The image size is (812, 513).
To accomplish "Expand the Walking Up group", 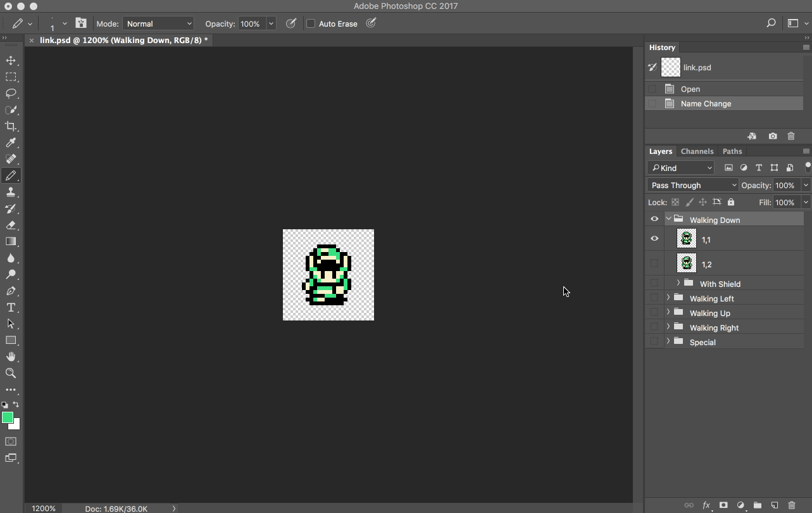I will (668, 312).
